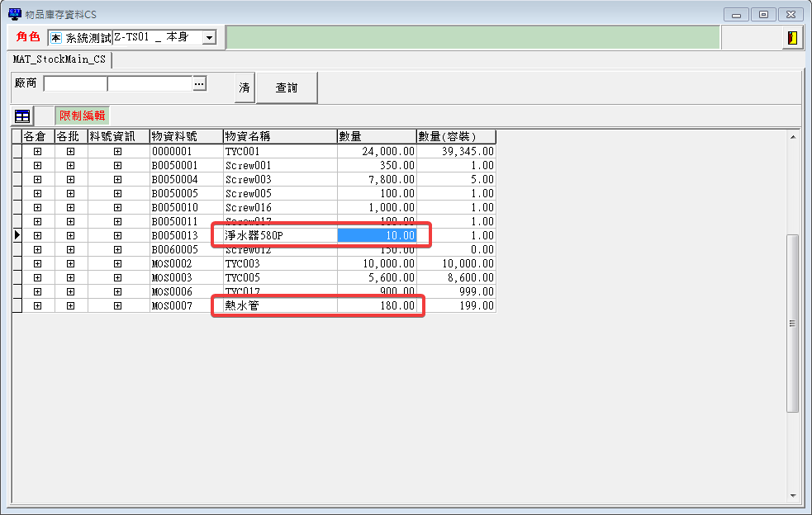Expand 料號資訊 for TYC003 row
812x515 pixels.
coord(118,264)
